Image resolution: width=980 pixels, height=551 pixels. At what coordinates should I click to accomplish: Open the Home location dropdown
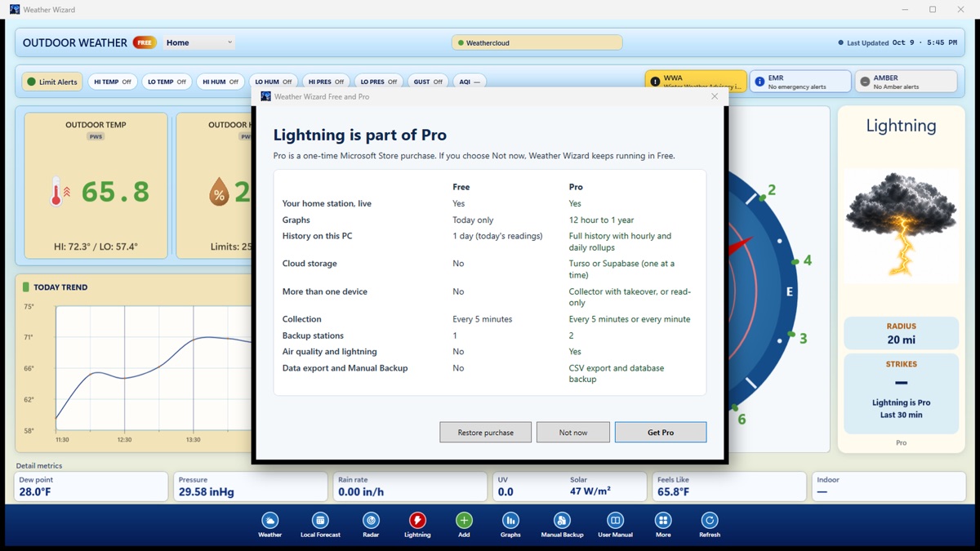point(199,42)
